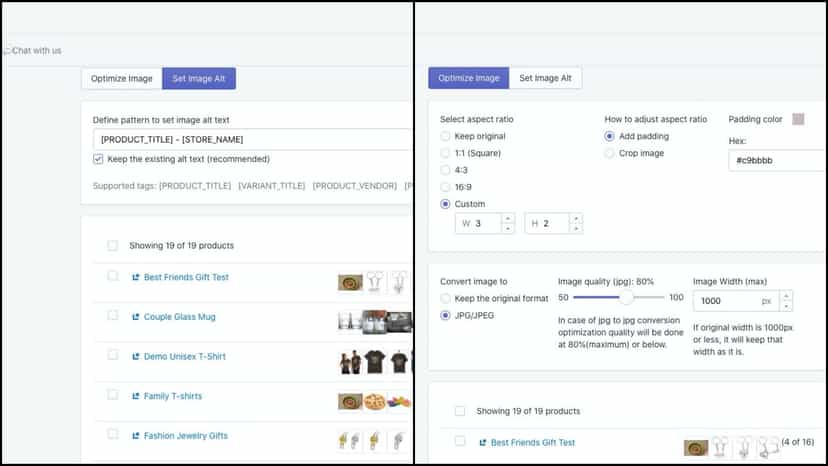Viewport: 828px width, 466px height.
Task: Select the Set Image Alt tab in left panel
Action: 199,79
